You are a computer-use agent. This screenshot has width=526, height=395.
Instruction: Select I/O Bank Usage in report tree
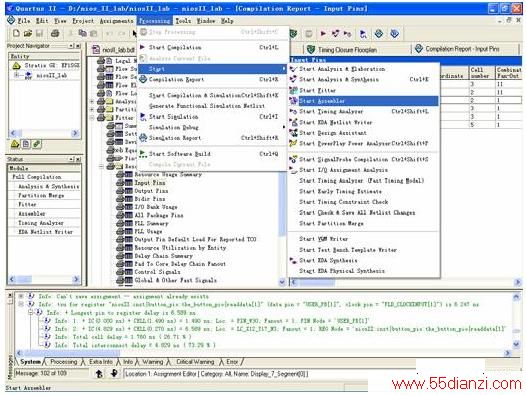coord(156,207)
